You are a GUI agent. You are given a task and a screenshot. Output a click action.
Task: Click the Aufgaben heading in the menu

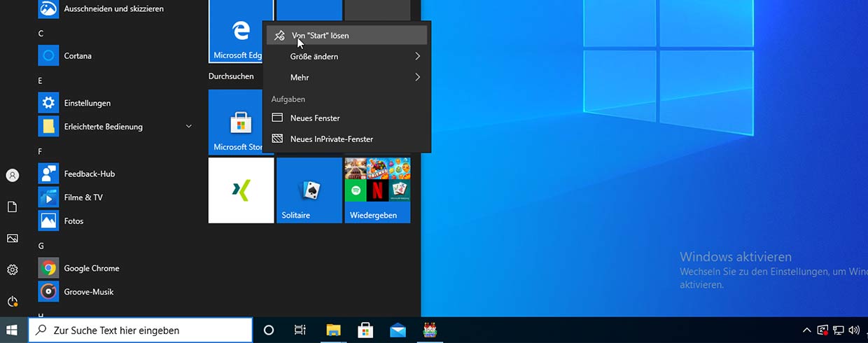pos(288,99)
